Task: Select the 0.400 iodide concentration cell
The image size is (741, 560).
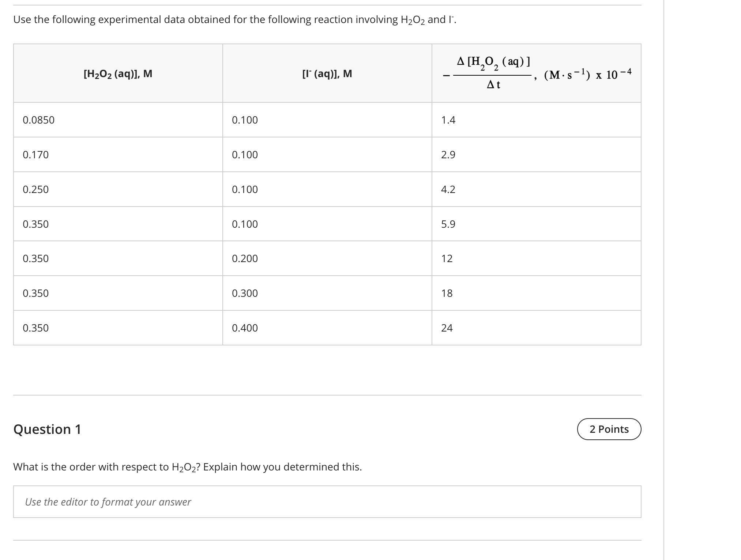Action: pyautogui.click(x=245, y=328)
